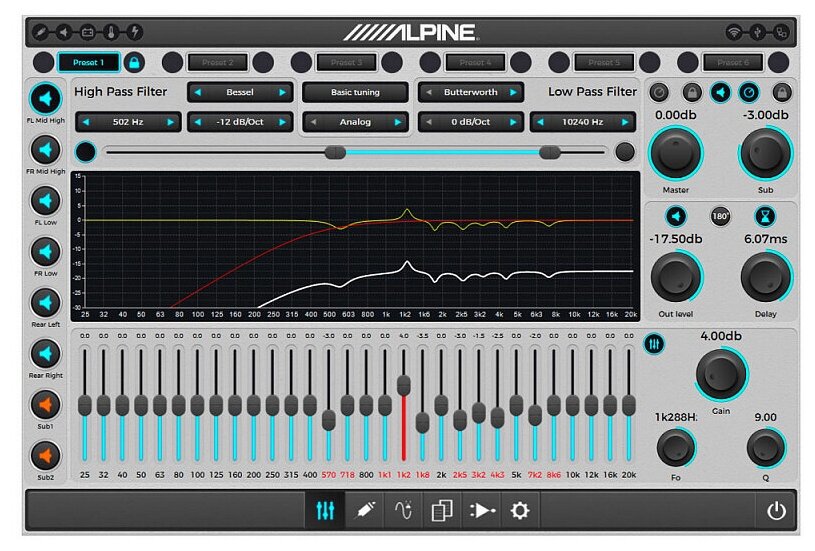815x551 pixels.
Task: Click the hourglass delay icon above Delay
Action: (x=765, y=216)
